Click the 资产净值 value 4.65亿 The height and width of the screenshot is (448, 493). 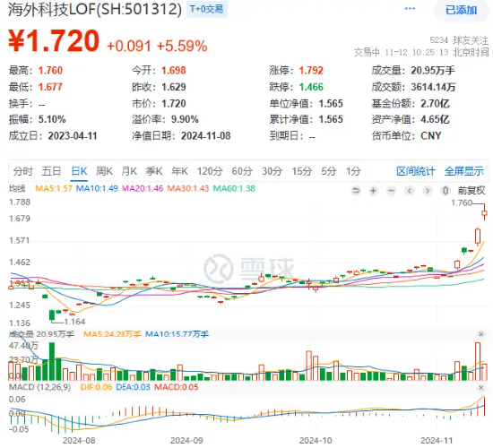coord(435,119)
